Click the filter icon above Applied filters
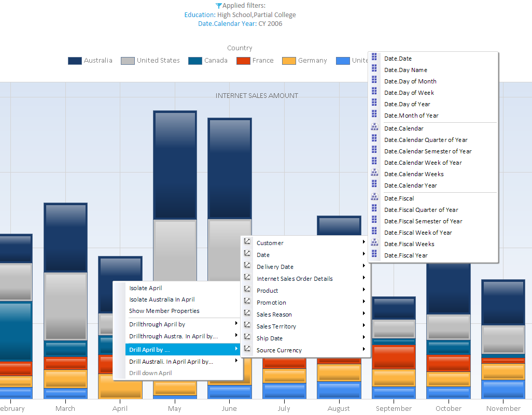532x415 pixels. click(219, 6)
